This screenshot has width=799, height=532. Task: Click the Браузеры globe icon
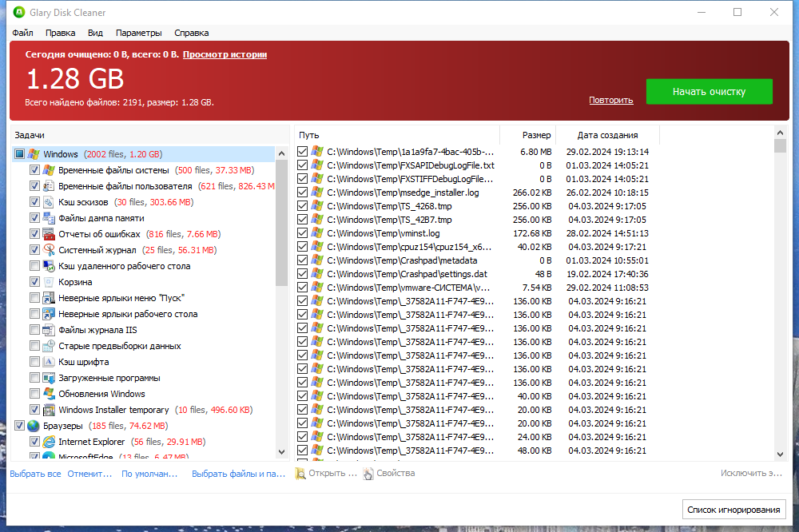34,426
